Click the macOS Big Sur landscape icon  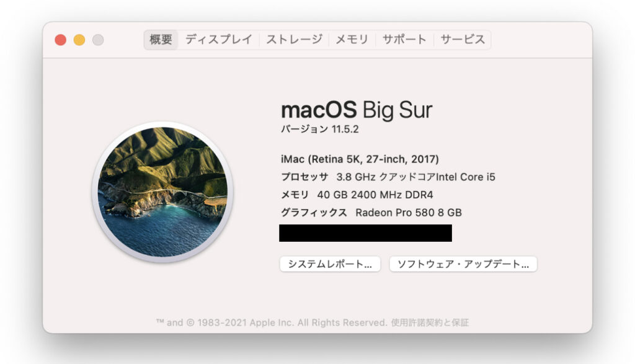click(x=162, y=192)
